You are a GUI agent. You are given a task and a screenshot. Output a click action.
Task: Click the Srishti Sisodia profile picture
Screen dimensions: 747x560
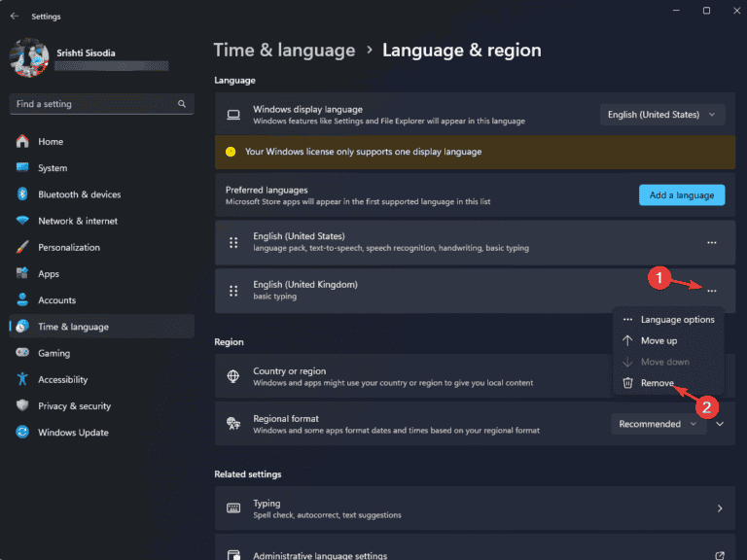pos(29,57)
